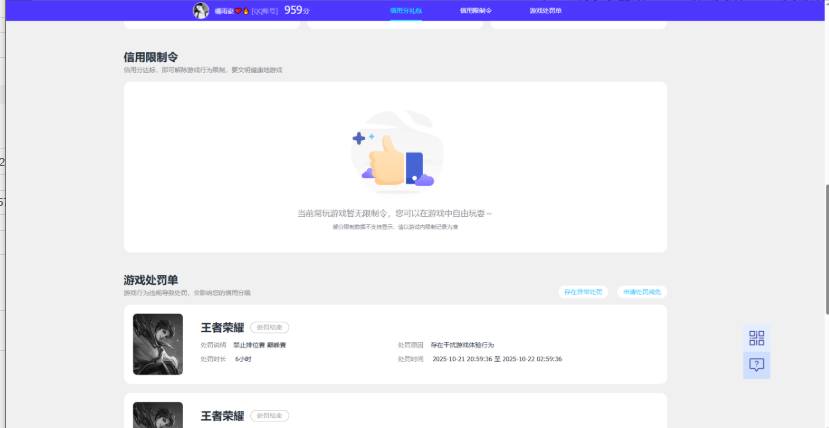Click status badge in card dated 2025-10-21
This screenshot has width=829, height=428.
(270, 328)
